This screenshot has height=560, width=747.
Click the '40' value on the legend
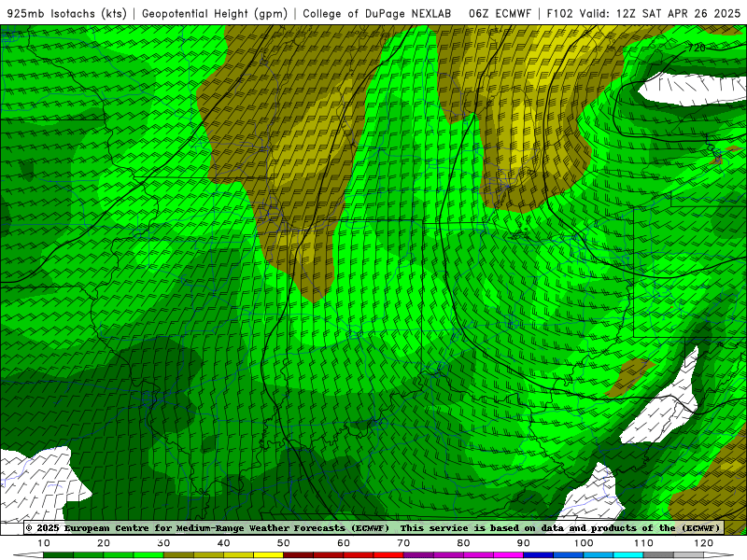pos(223,543)
